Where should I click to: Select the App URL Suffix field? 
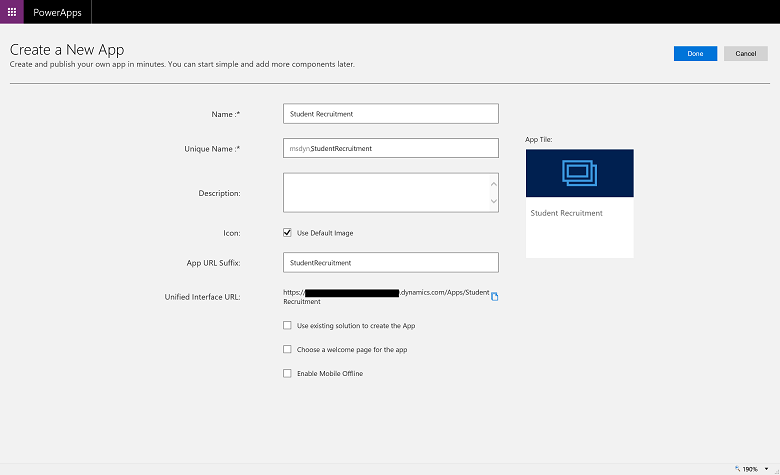point(390,263)
